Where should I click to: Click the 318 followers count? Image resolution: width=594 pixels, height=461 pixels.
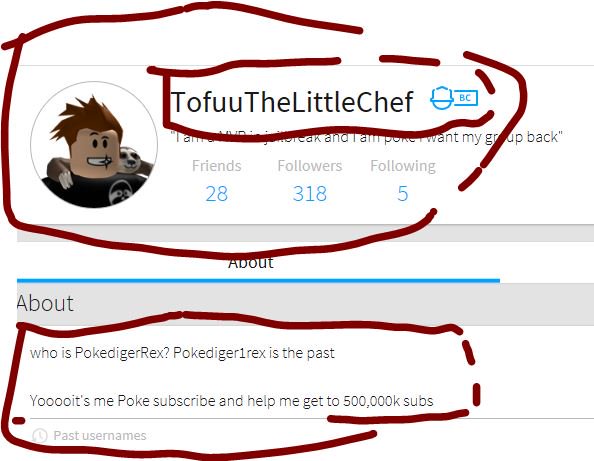tap(310, 194)
